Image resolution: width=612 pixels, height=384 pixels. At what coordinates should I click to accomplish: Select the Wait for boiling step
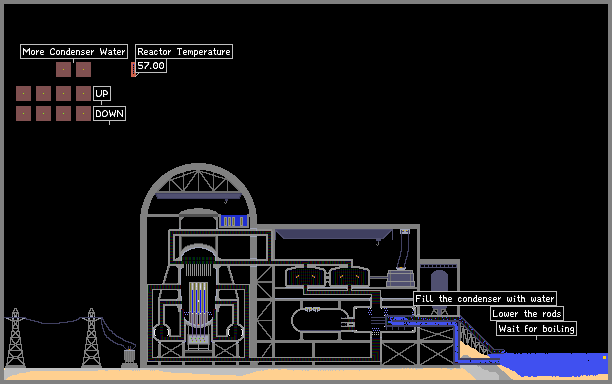[537, 329]
